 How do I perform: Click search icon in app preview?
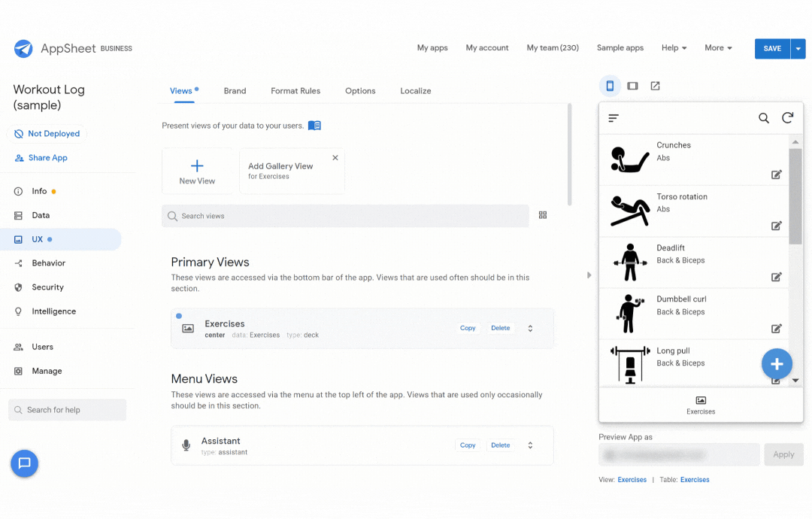tap(764, 118)
